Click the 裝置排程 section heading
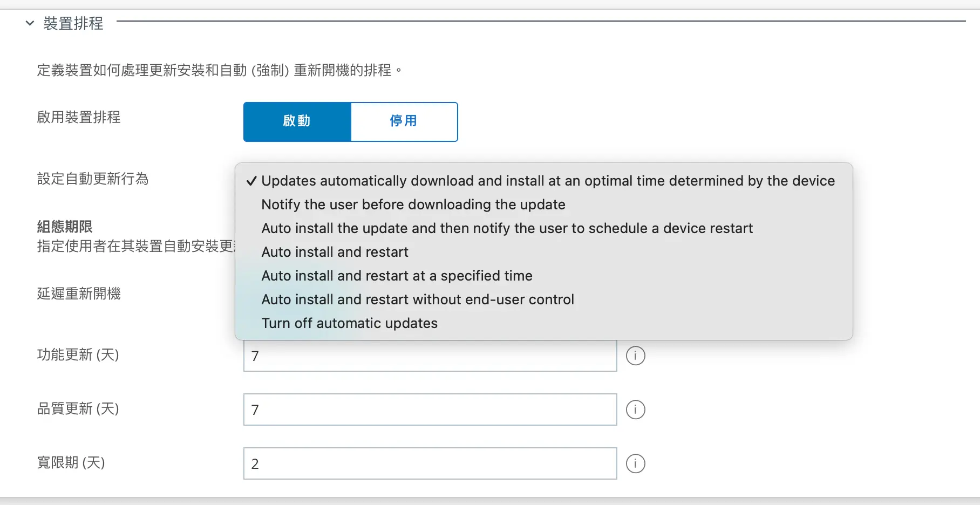The image size is (980, 505). (x=73, y=23)
